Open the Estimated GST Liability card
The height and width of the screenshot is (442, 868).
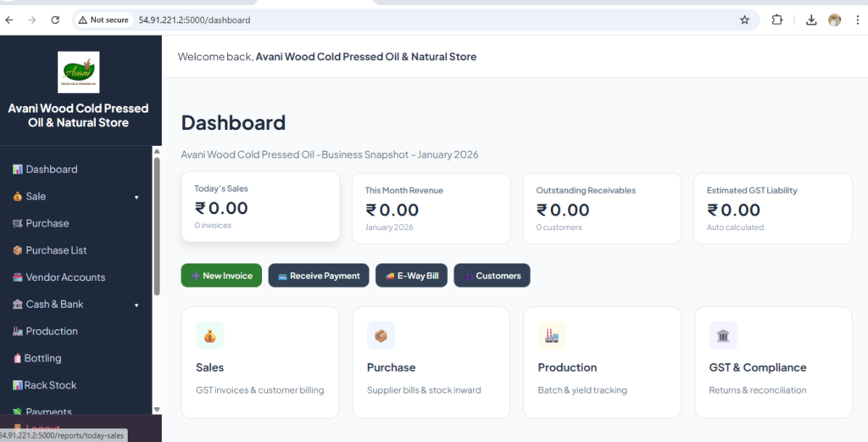pyautogui.click(x=773, y=208)
